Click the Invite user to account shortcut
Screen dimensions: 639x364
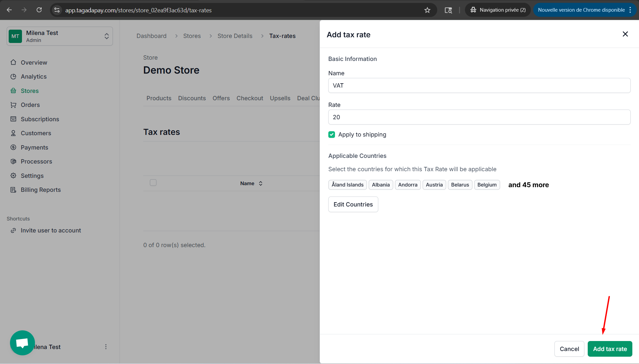coord(51,230)
